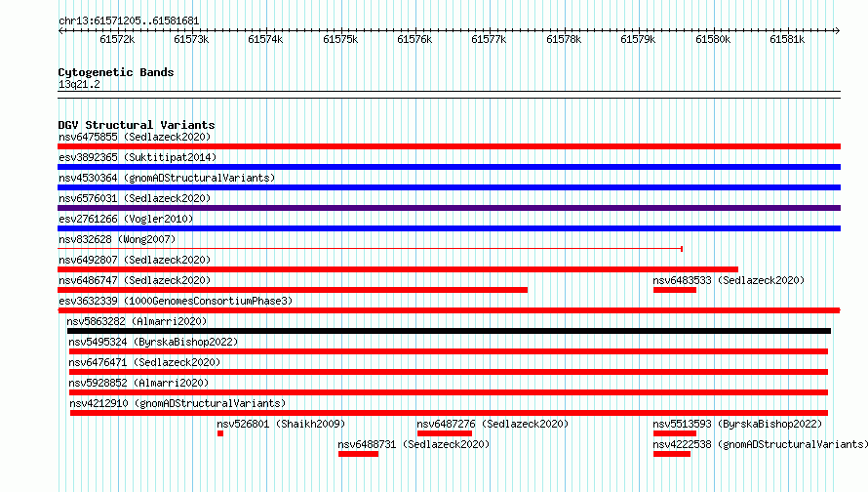This screenshot has height=492, width=868.
Task: Click the nsv6576031 (Sedlazeck2020) label
Action: click(x=135, y=198)
